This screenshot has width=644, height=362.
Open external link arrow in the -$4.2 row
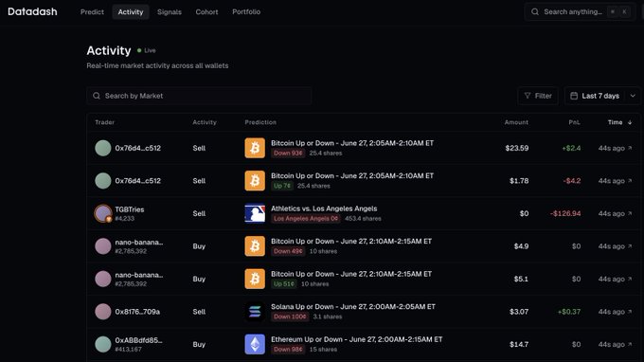coord(630,181)
